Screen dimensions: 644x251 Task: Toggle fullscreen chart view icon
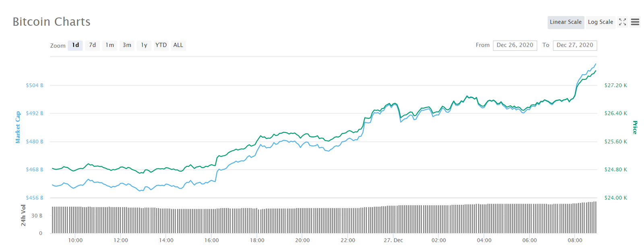[x=622, y=22]
